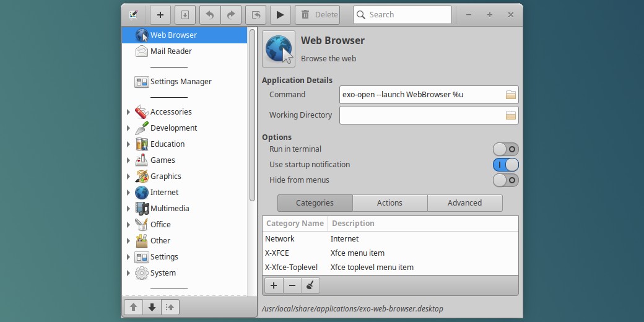The width and height of the screenshot is (644, 322).
Task: Click the Search field
Action: [402, 15]
